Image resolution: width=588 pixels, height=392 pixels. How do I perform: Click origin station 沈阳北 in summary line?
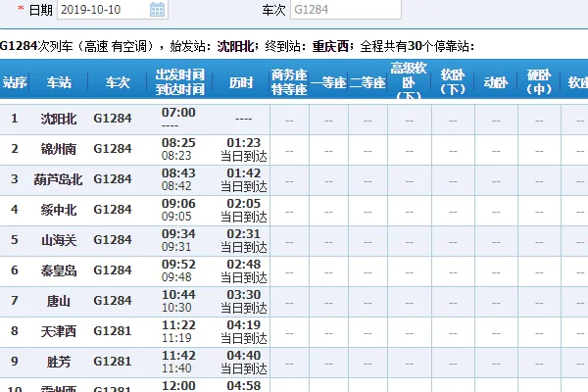tap(236, 46)
